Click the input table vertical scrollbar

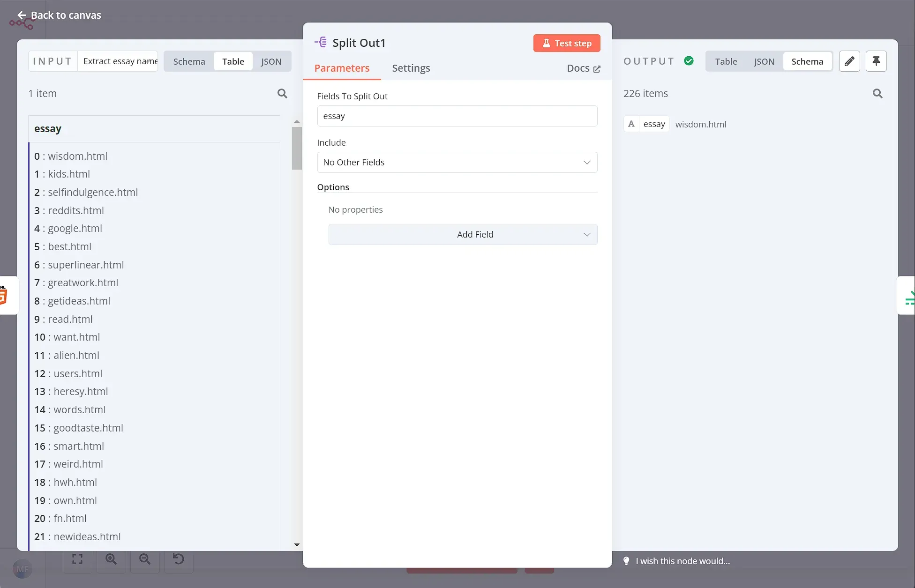[296, 148]
